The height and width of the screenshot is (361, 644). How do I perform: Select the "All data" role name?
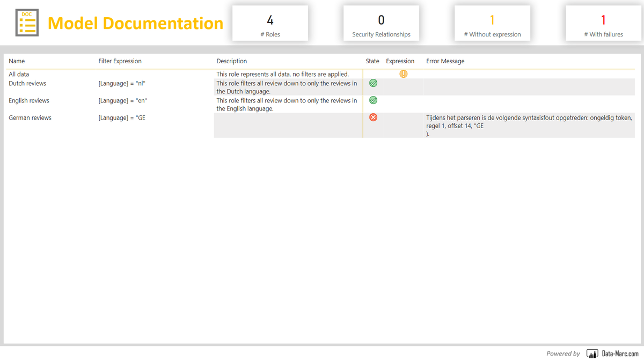19,75
